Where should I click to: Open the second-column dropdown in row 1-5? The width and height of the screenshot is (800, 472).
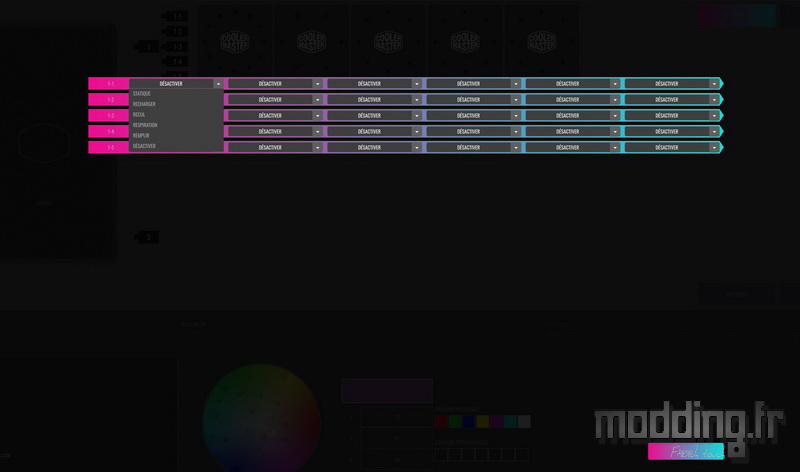[276, 147]
